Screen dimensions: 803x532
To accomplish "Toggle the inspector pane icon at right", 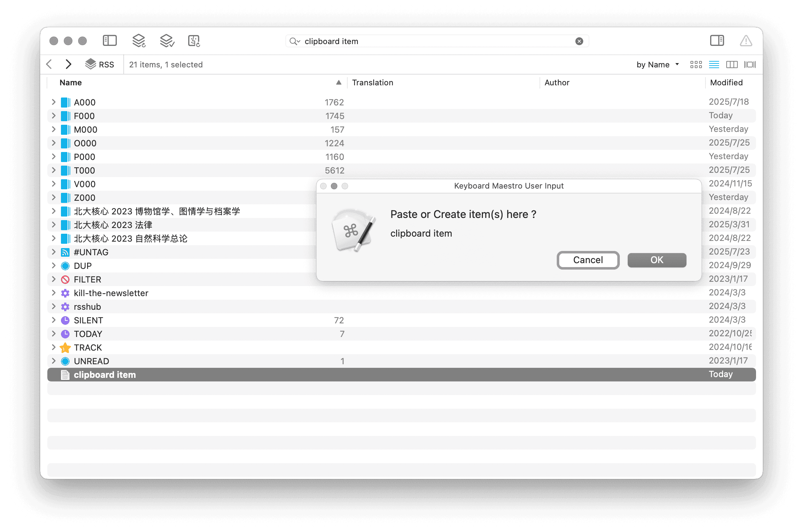I will 717,41.
